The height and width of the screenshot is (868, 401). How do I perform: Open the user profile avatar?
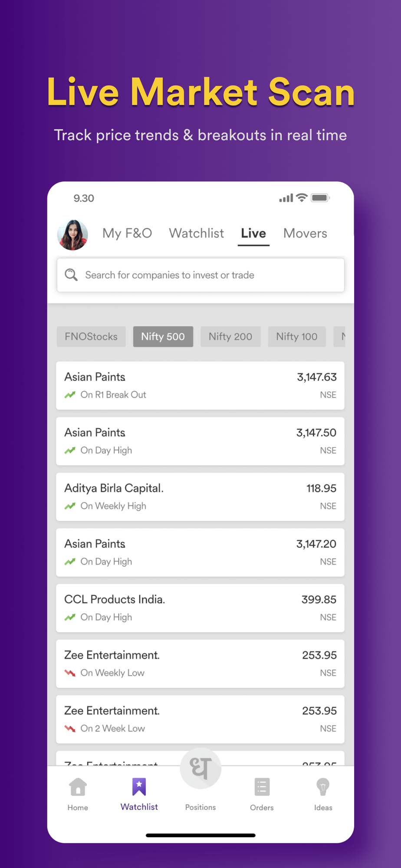pos(72,235)
